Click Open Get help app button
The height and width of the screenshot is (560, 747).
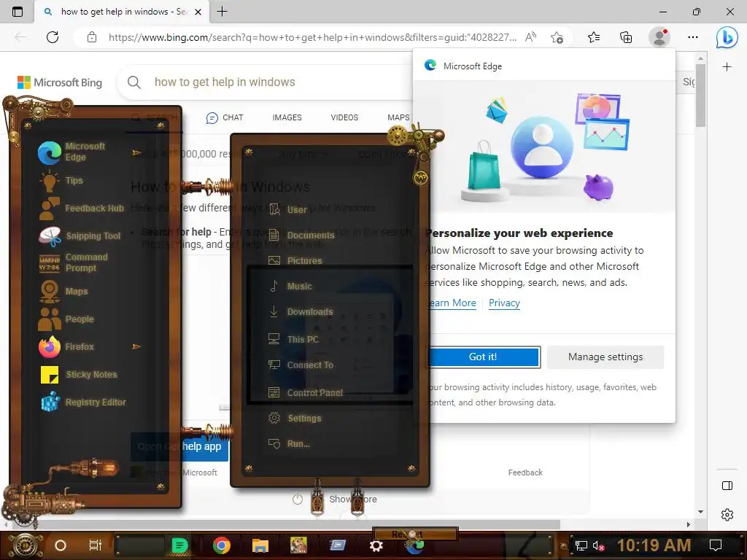179,447
